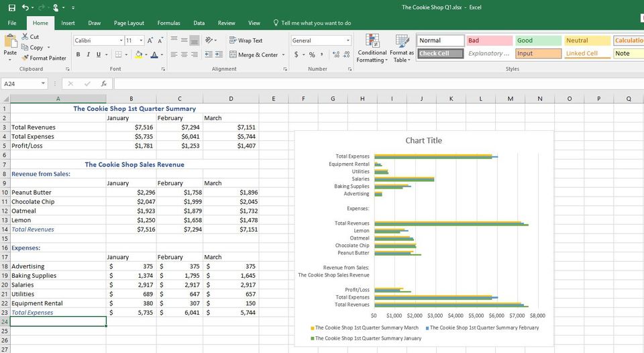
Task: Apply the Bad cell style
Action: click(x=489, y=40)
